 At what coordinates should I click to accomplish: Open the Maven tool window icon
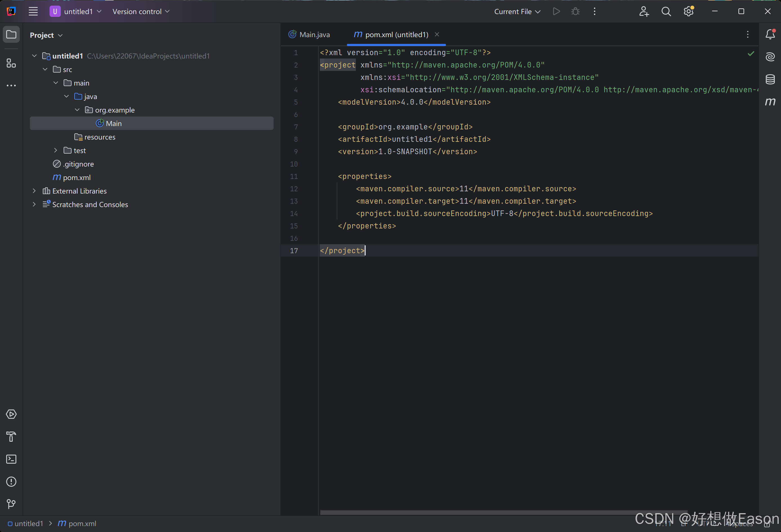(770, 102)
